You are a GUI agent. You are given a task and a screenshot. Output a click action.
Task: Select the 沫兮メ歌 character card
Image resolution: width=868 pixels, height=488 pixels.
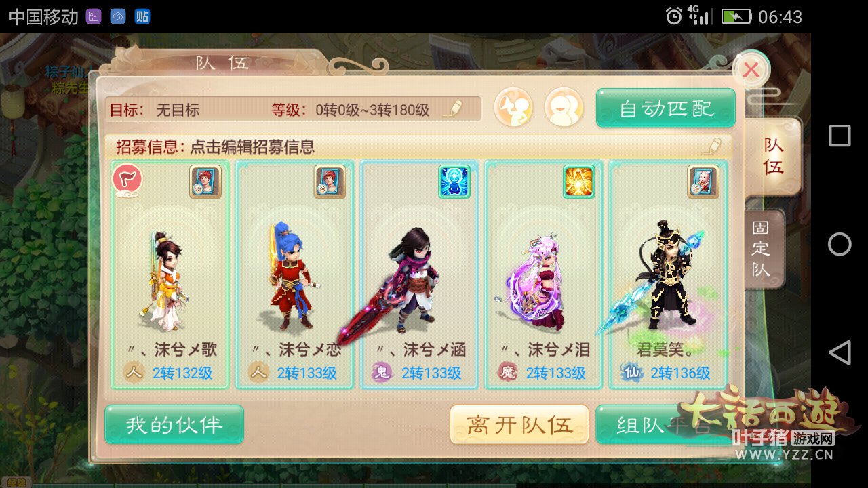tap(170, 274)
